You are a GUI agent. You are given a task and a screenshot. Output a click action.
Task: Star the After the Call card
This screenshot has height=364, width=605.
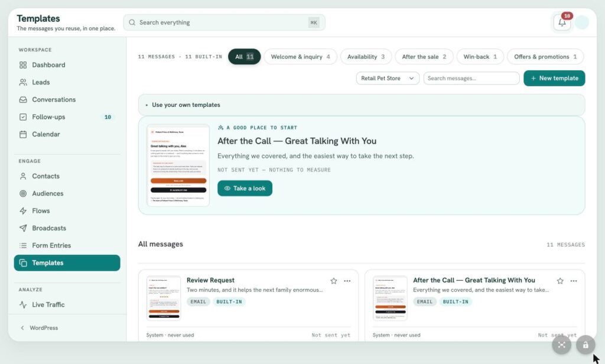point(560,281)
